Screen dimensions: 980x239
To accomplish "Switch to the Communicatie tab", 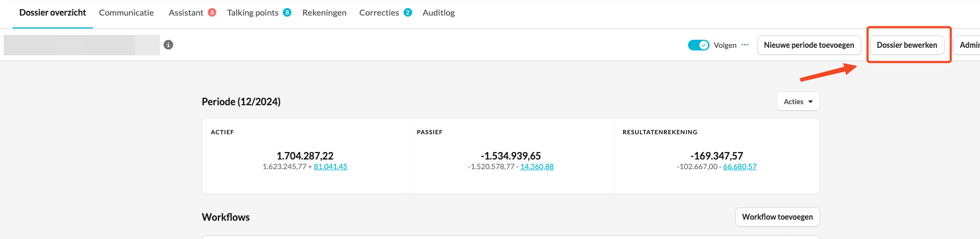I will click(x=126, y=12).
